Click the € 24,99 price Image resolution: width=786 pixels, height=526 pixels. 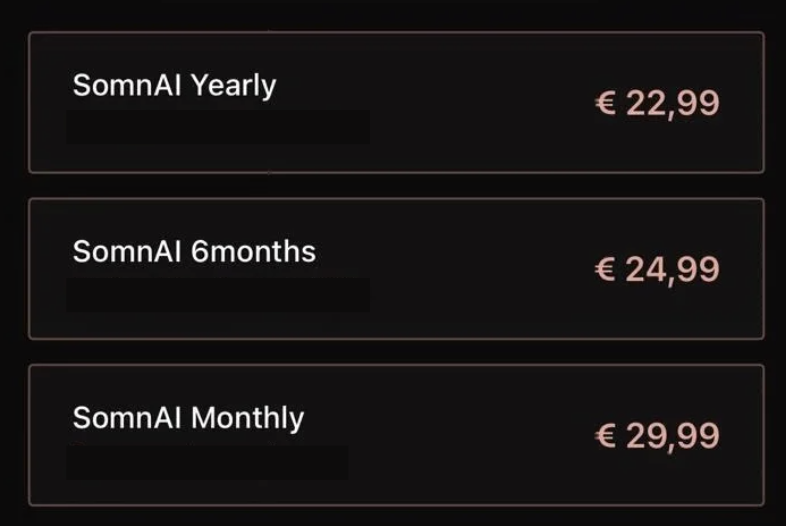coord(657,269)
